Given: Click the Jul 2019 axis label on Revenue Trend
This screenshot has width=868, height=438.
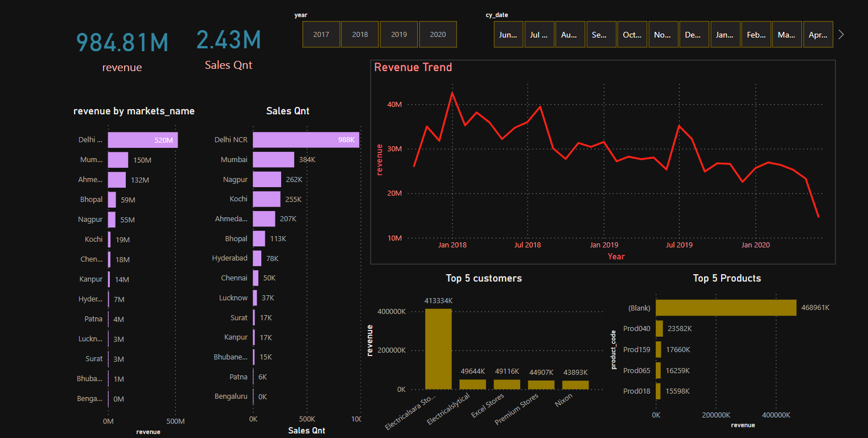Looking at the screenshot, I should pos(679,245).
